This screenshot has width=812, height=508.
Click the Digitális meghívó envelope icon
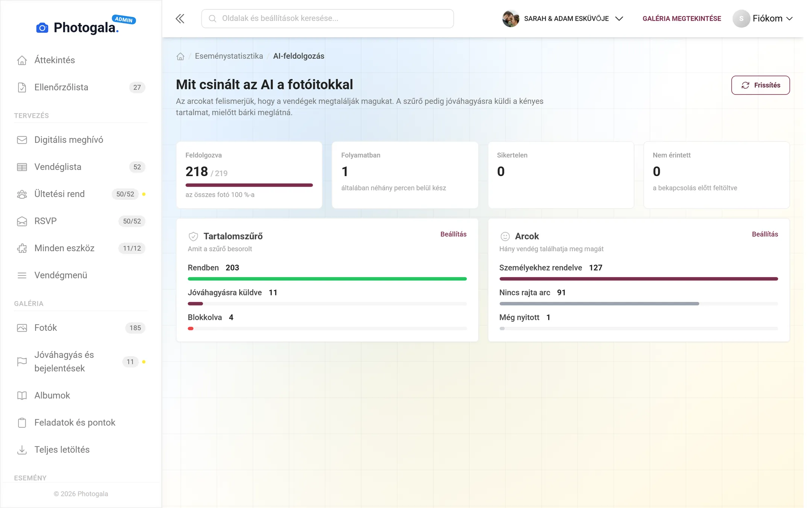pyautogui.click(x=22, y=140)
